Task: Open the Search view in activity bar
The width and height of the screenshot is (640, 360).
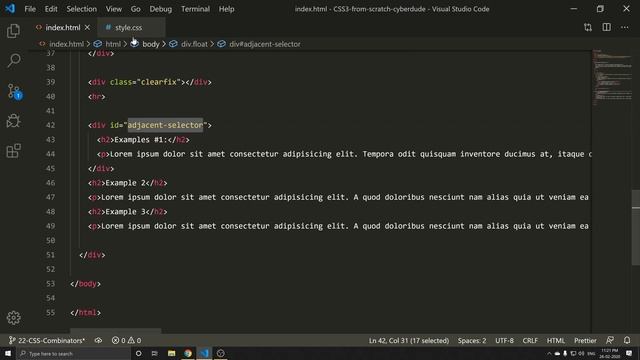Action: [x=13, y=60]
